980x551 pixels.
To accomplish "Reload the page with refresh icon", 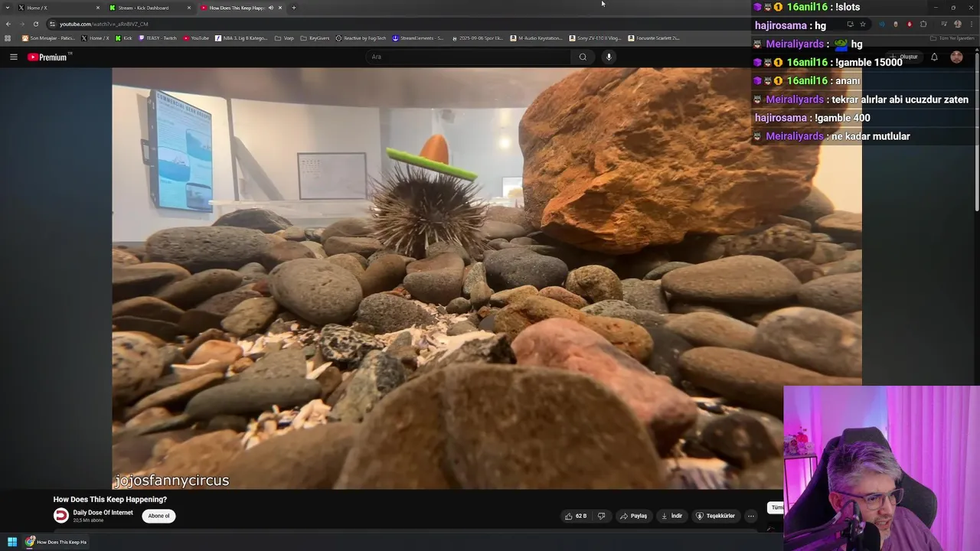I will (x=35, y=24).
